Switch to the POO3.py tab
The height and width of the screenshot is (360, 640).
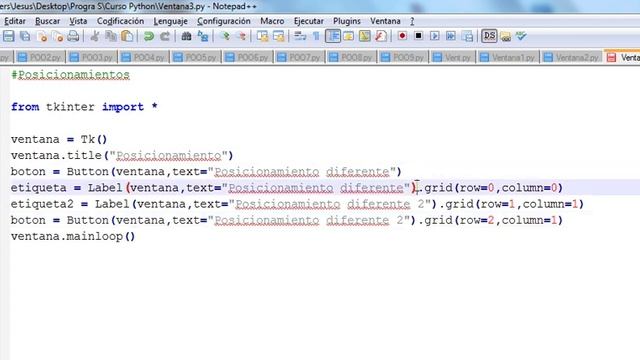(x=91, y=58)
